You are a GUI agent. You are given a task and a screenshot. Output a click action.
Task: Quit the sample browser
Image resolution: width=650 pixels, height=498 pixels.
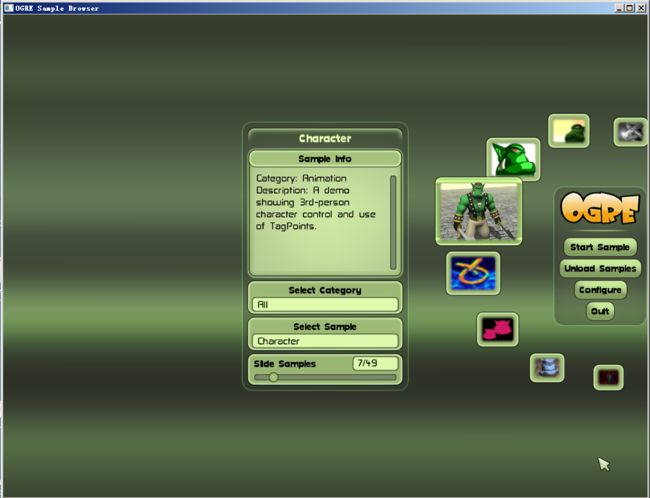click(600, 311)
